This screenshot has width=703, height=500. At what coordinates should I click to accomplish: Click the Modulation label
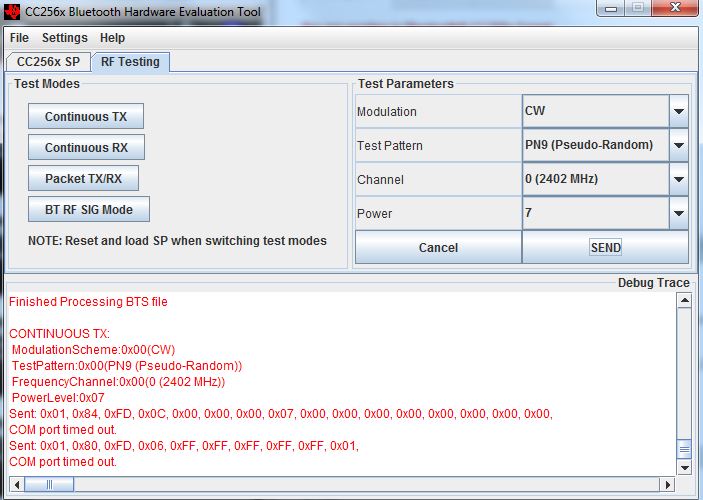(387, 112)
